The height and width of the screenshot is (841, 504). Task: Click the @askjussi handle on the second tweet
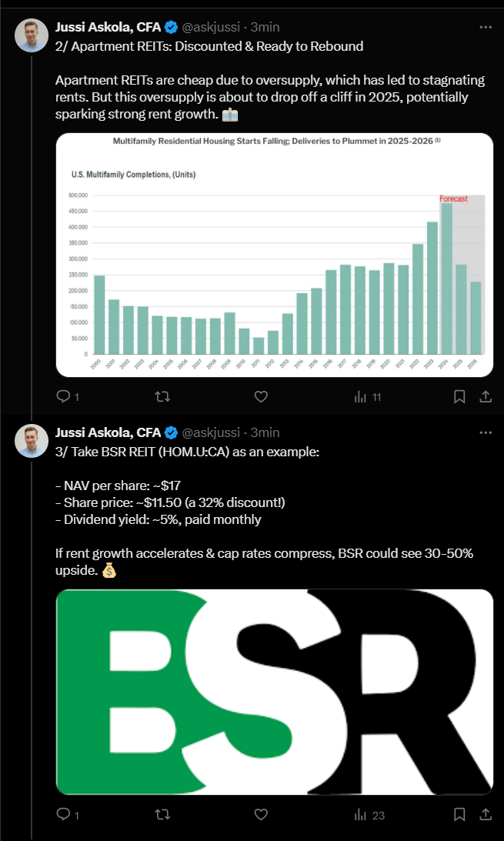pos(211,432)
